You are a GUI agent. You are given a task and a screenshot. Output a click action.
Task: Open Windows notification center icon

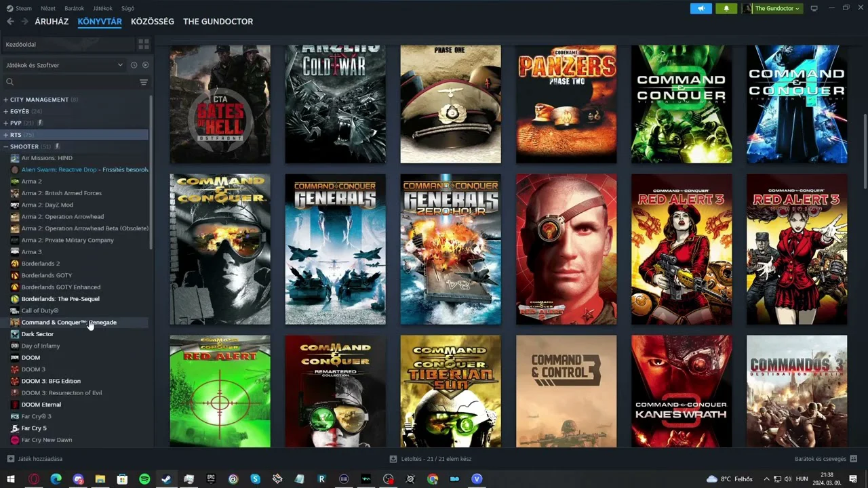(853, 479)
